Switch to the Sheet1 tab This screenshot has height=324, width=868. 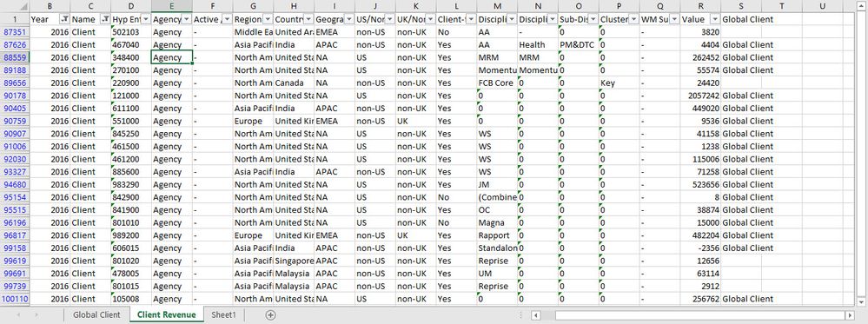pyautogui.click(x=223, y=315)
